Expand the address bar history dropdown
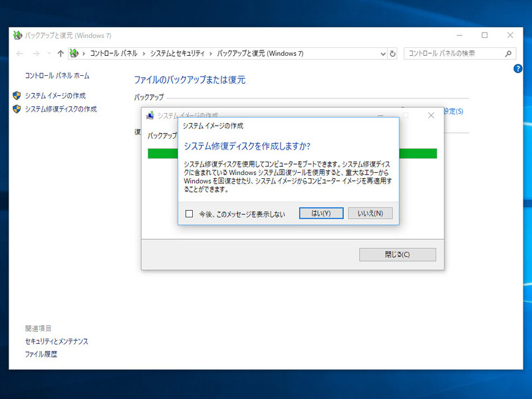The image size is (532, 399). 383,54
